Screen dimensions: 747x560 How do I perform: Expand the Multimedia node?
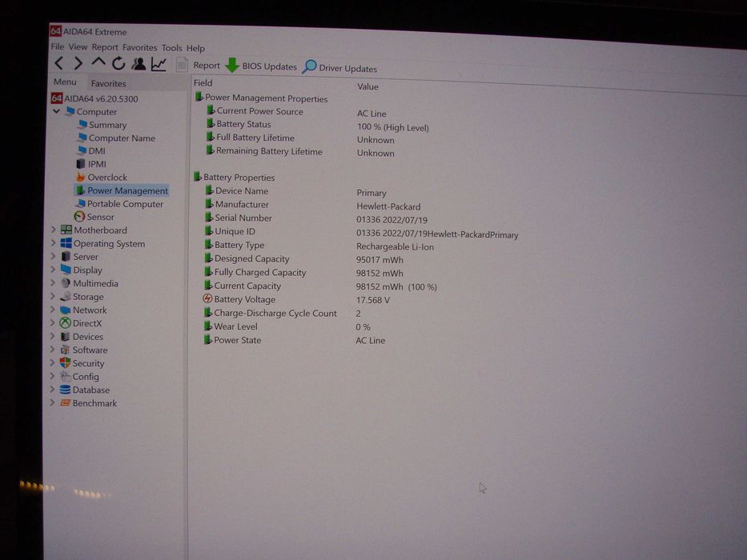tap(54, 283)
